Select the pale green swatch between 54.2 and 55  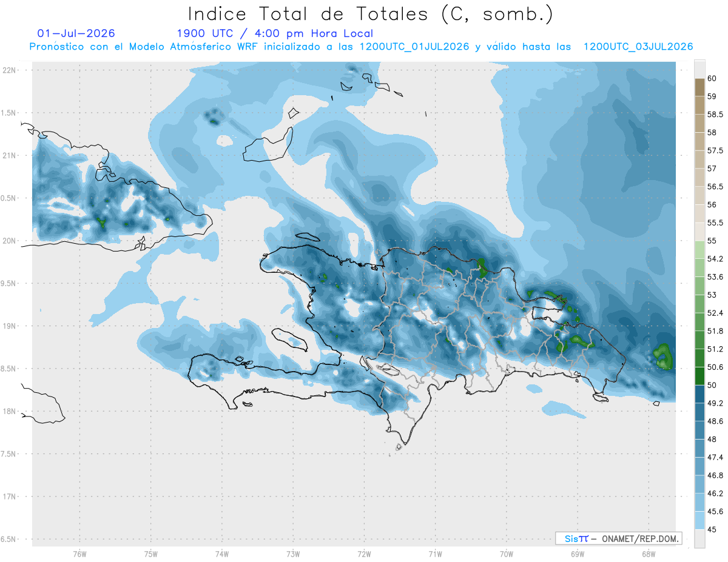coord(700,250)
